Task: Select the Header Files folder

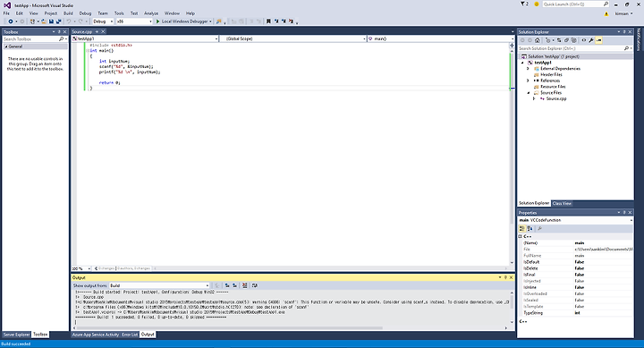Action: (551, 75)
